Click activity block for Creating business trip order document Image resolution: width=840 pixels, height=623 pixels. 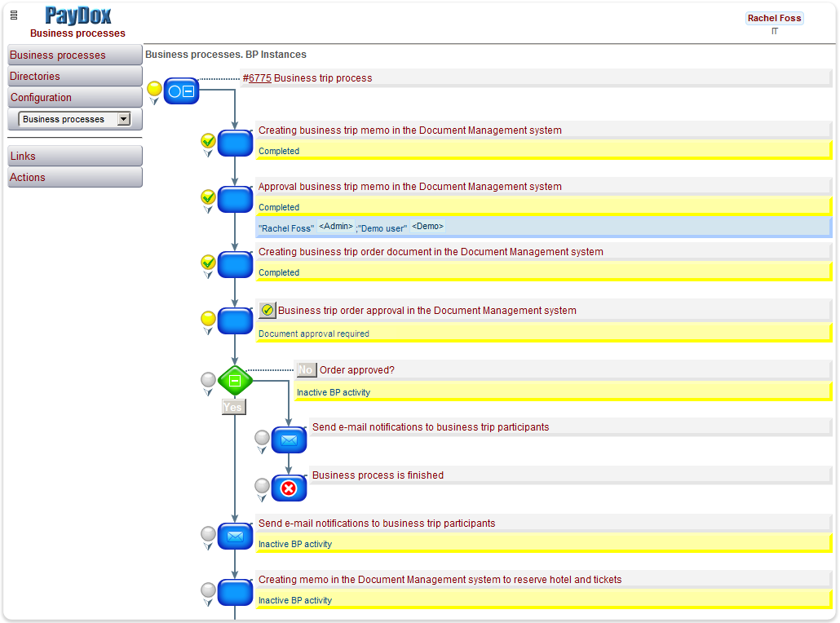235,265
